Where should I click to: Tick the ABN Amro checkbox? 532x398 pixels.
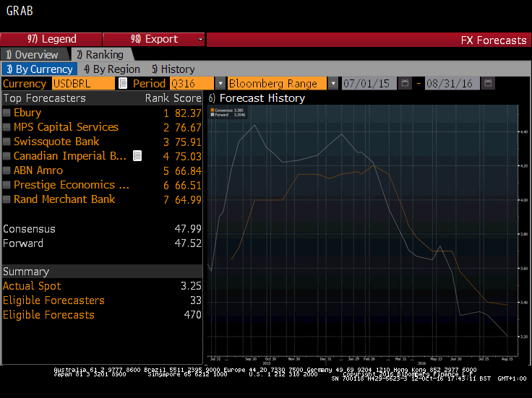[7, 170]
